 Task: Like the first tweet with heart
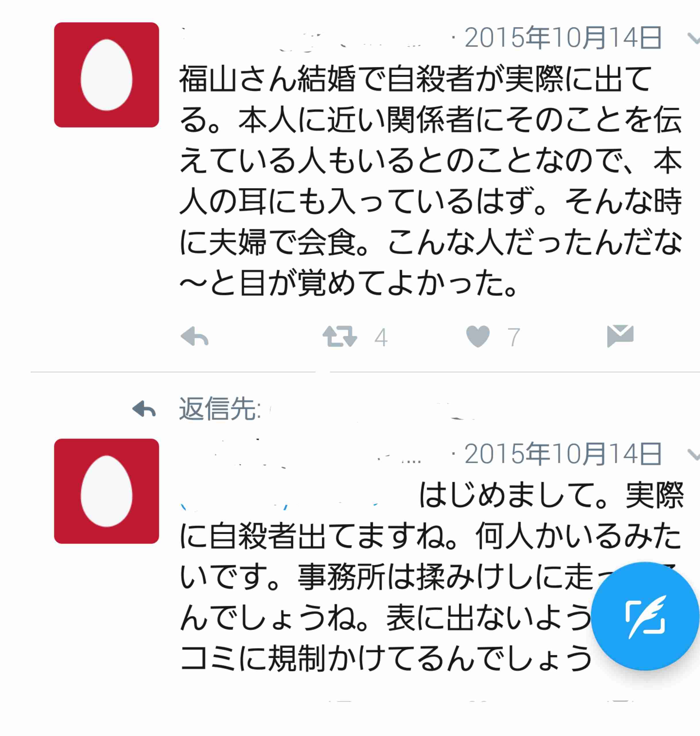(x=478, y=337)
